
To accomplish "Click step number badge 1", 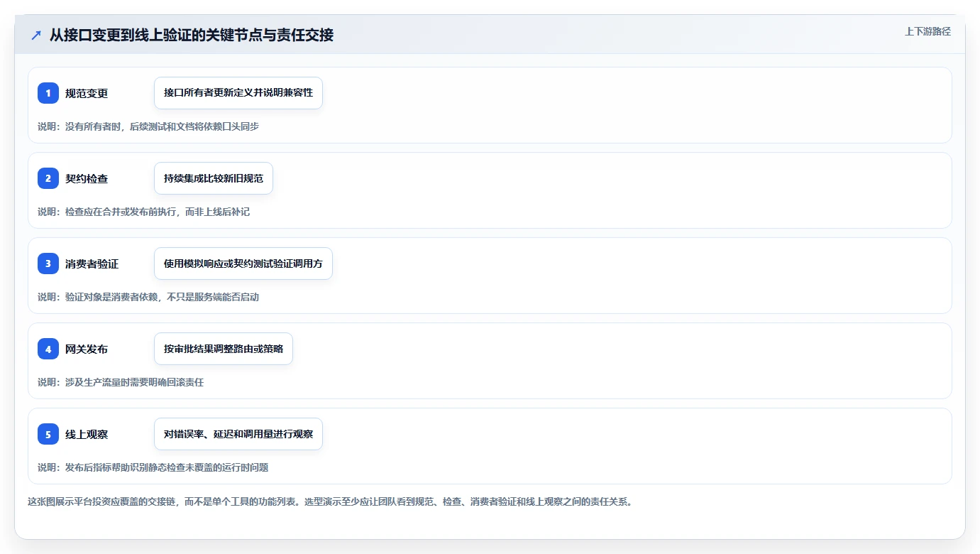I will point(48,93).
